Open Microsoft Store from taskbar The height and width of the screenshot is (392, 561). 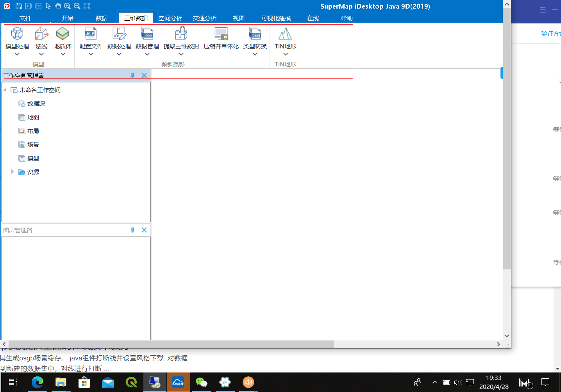click(x=84, y=382)
